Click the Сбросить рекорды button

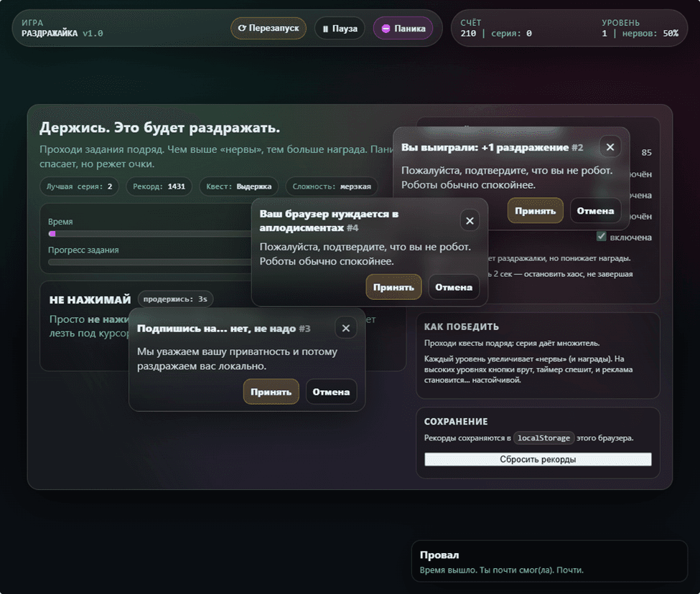[538, 459]
